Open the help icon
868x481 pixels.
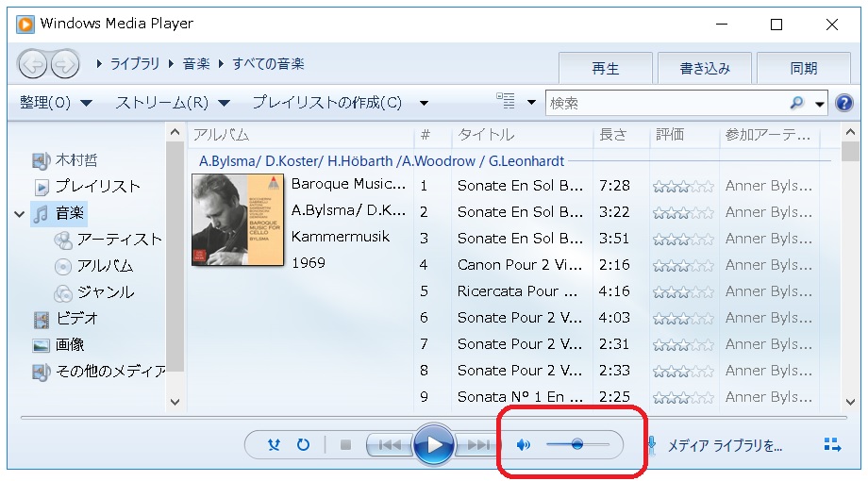coord(844,103)
